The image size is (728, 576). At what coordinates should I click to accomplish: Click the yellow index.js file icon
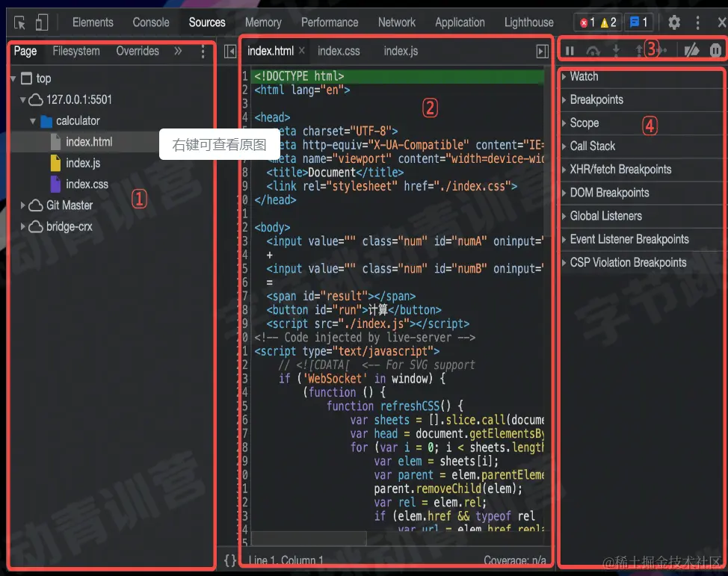(55, 163)
